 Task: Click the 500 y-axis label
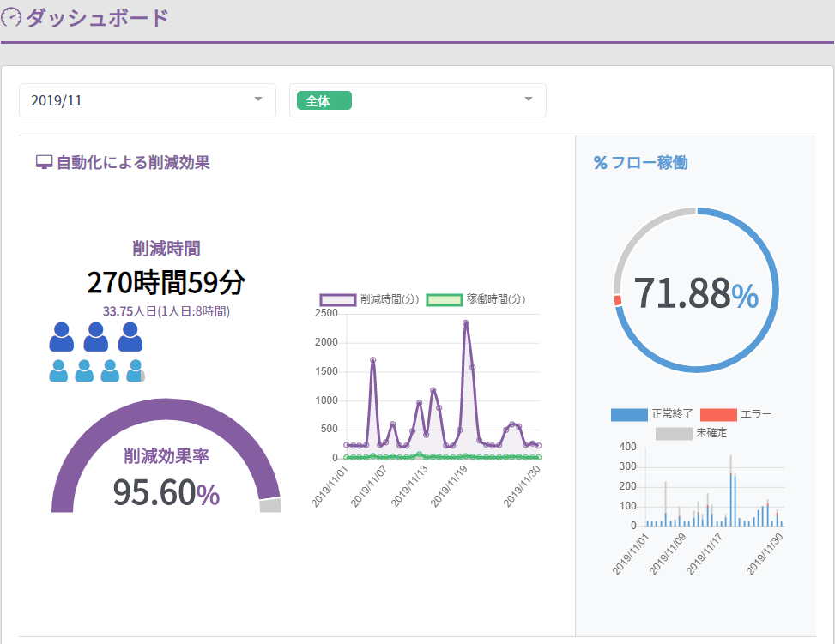click(x=329, y=429)
